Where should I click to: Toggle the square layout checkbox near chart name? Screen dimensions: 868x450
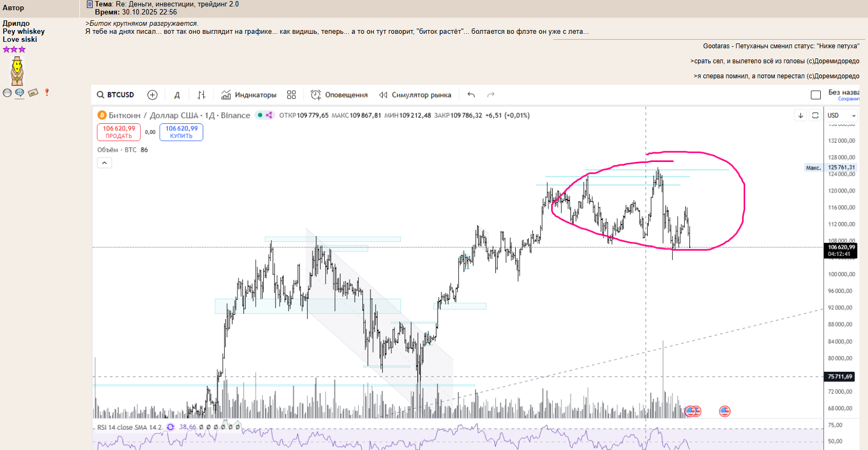click(x=815, y=95)
